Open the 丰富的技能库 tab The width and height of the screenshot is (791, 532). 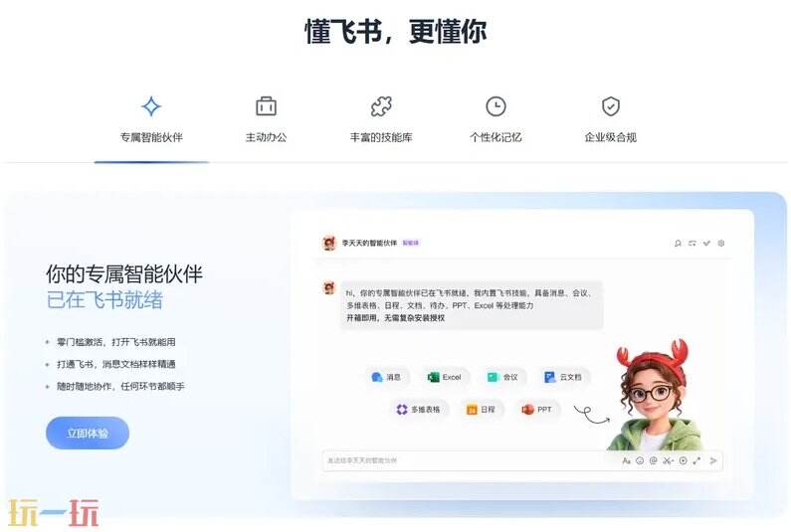point(381,120)
